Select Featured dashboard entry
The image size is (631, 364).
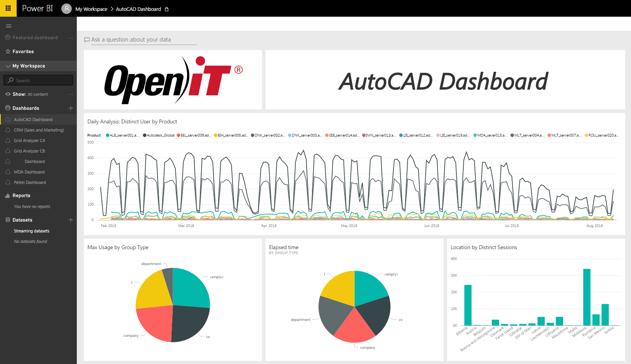coord(35,38)
